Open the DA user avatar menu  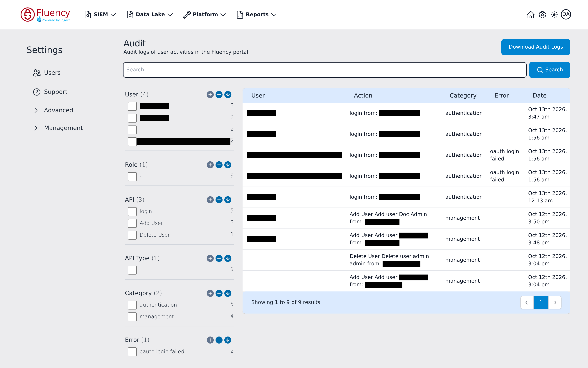pos(566,14)
